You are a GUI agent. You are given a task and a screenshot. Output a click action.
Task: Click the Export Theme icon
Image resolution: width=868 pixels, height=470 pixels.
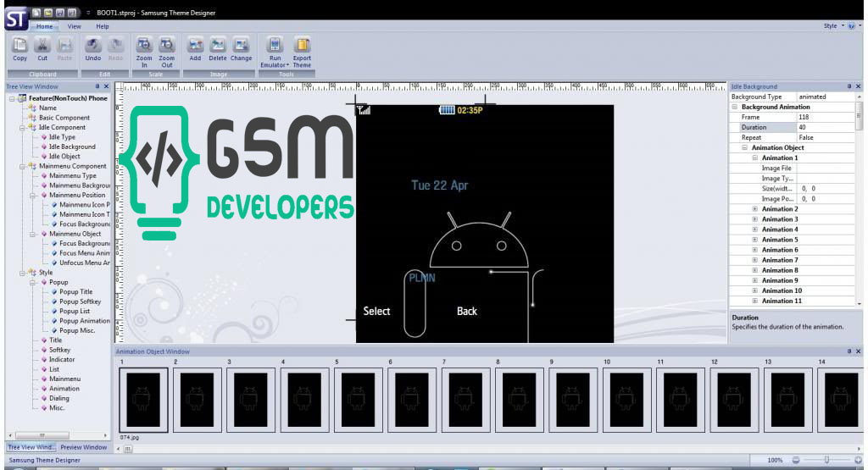[302, 46]
